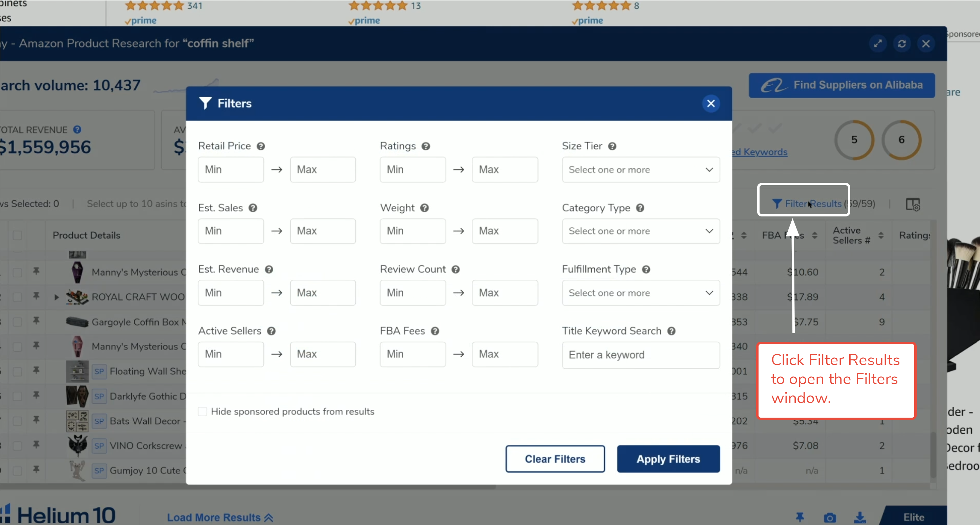Click the Retail Price help icon

261,146
